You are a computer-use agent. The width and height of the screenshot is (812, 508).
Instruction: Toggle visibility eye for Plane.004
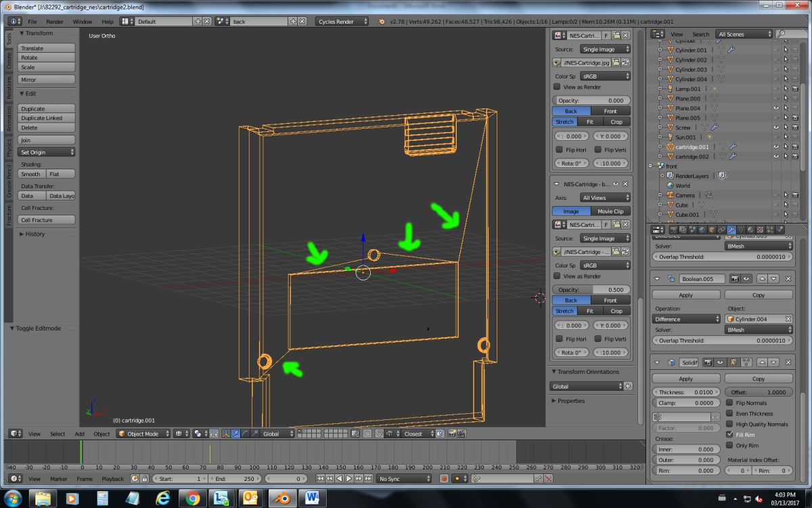[776, 108]
